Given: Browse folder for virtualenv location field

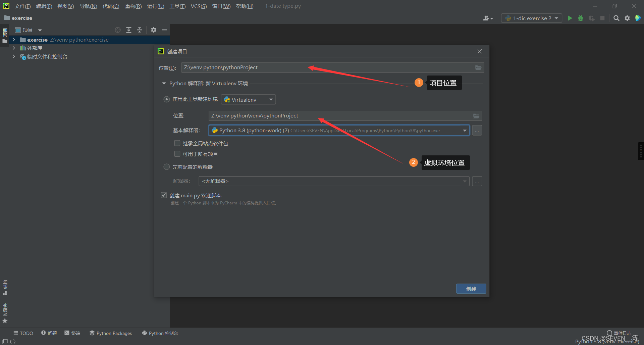Looking at the screenshot, I should point(476,116).
